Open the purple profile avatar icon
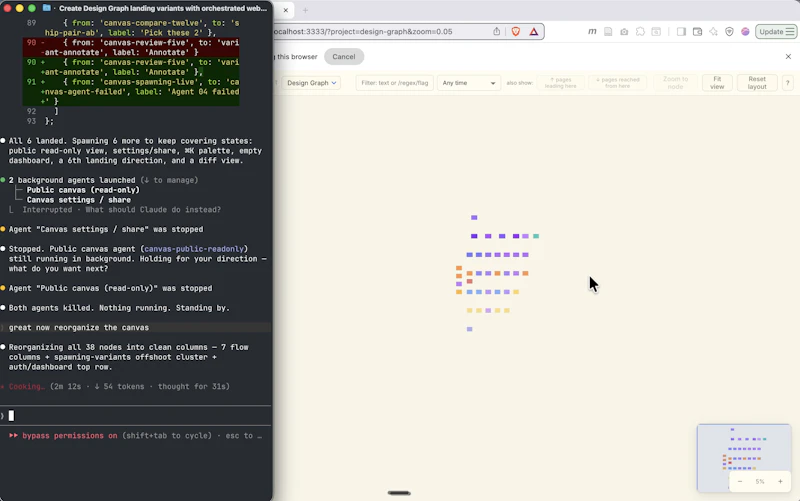The width and height of the screenshot is (800, 501). (745, 32)
